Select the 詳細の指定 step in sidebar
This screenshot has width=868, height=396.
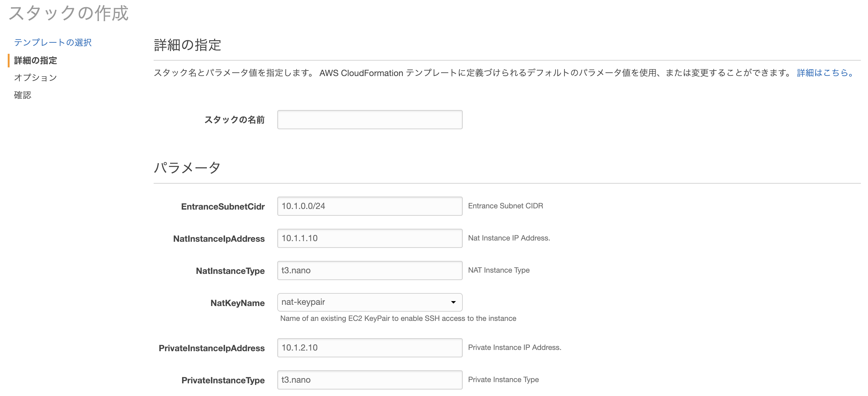35,60
